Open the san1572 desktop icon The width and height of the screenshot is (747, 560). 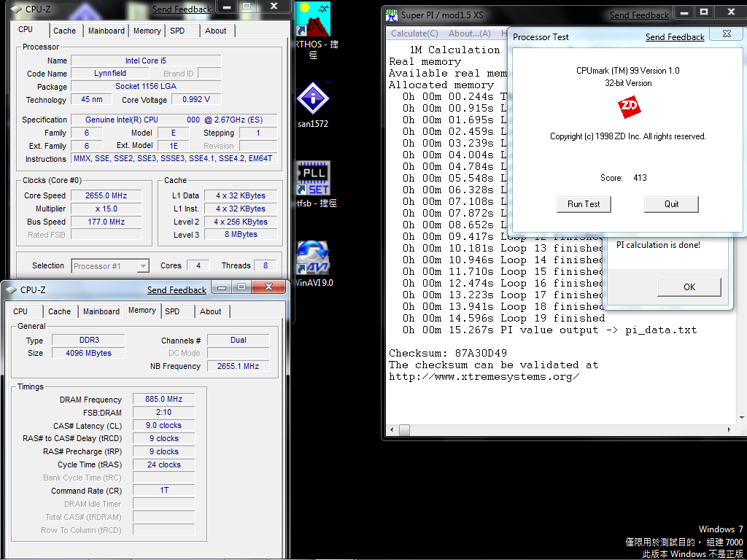[312, 98]
